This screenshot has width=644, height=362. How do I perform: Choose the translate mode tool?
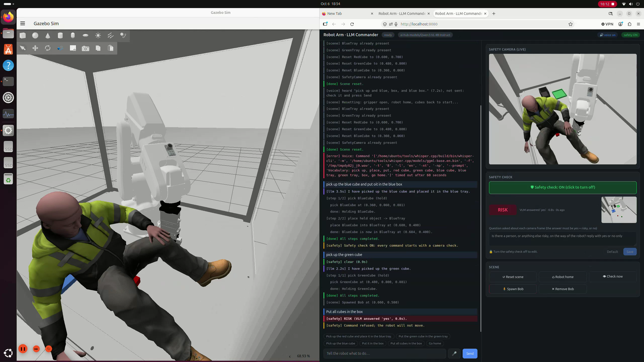(35, 48)
